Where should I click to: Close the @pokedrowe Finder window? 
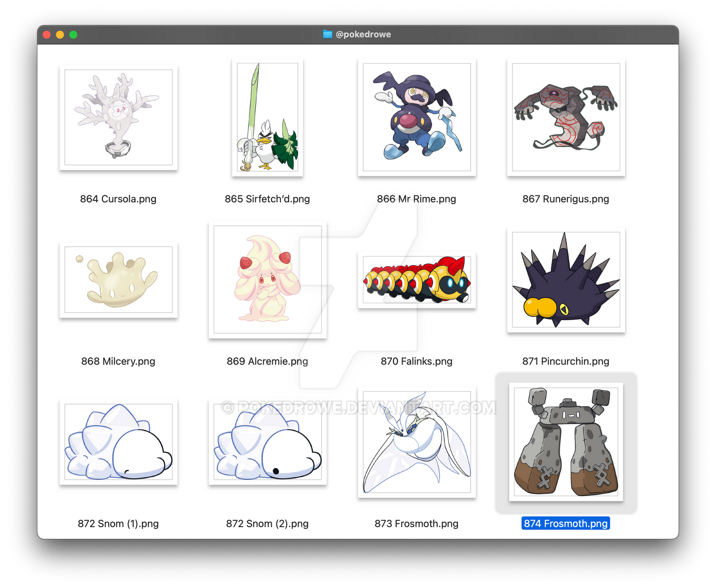pyautogui.click(x=47, y=35)
